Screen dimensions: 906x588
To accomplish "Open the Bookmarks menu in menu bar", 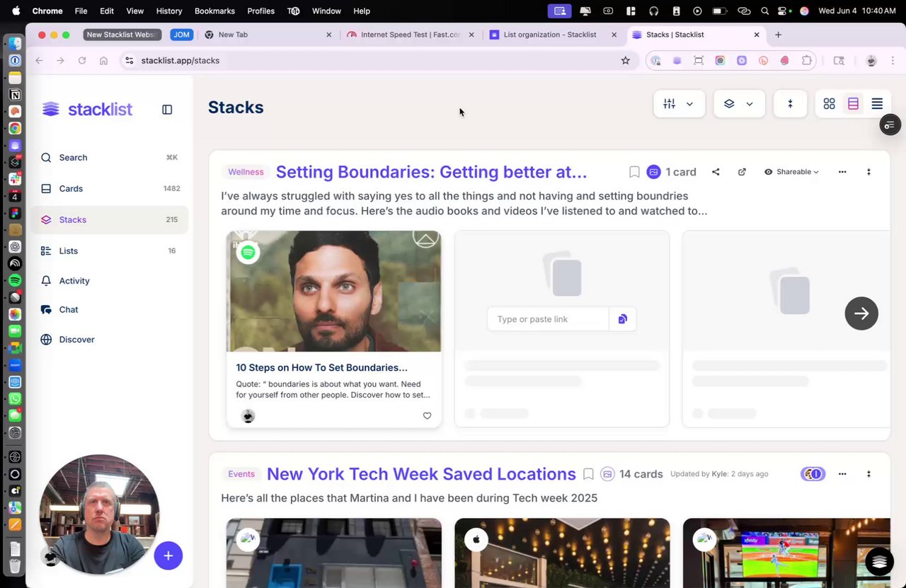I will point(214,11).
